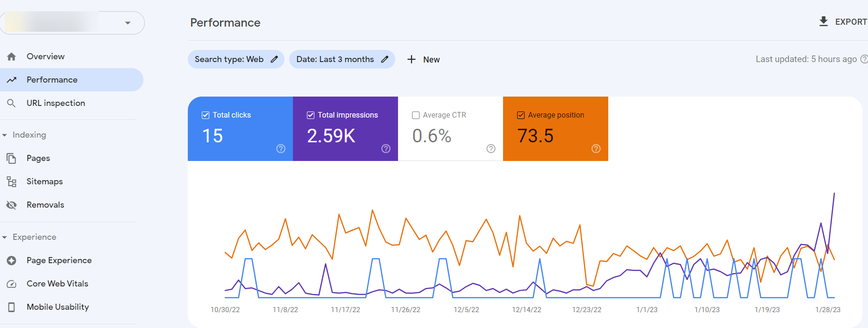This screenshot has width=868, height=328.
Task: Open the property selector dropdown
Action: (128, 23)
